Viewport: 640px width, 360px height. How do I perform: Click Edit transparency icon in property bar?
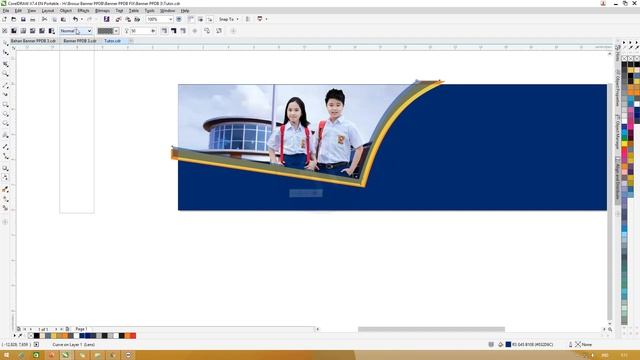click(x=219, y=31)
